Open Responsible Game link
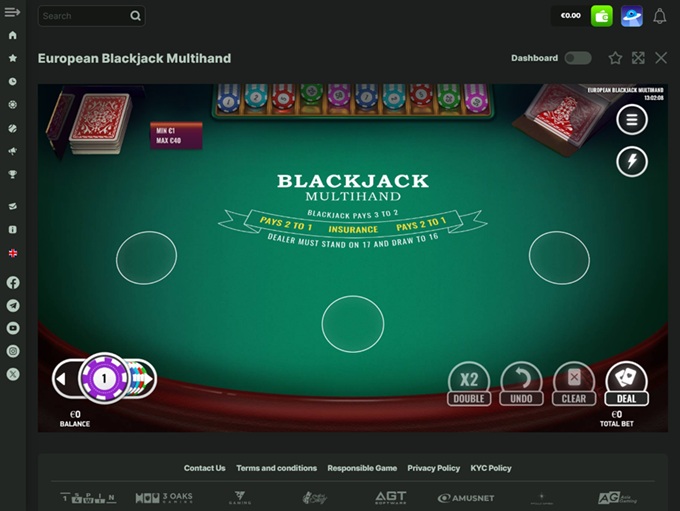This screenshot has width=680, height=511. 362,468
